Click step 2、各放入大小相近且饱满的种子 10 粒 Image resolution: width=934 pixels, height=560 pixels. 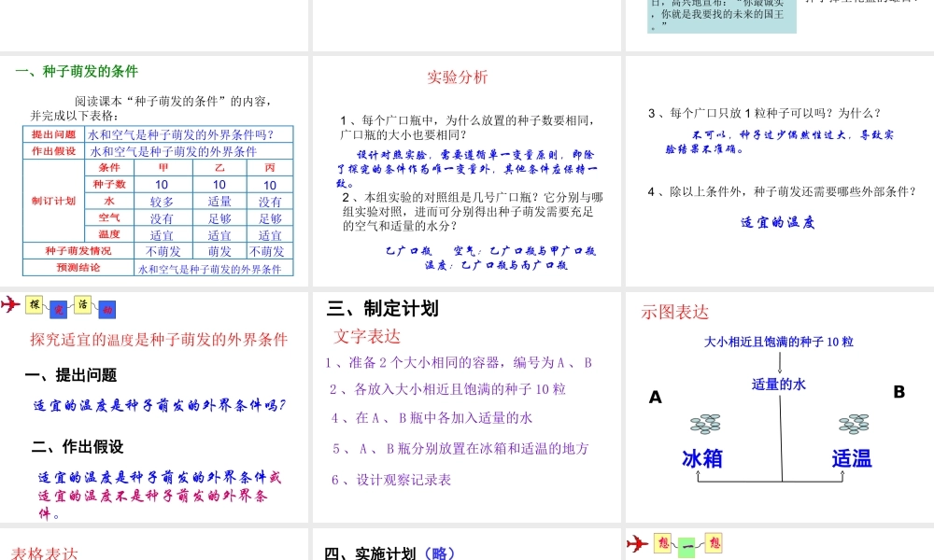[x=447, y=389]
